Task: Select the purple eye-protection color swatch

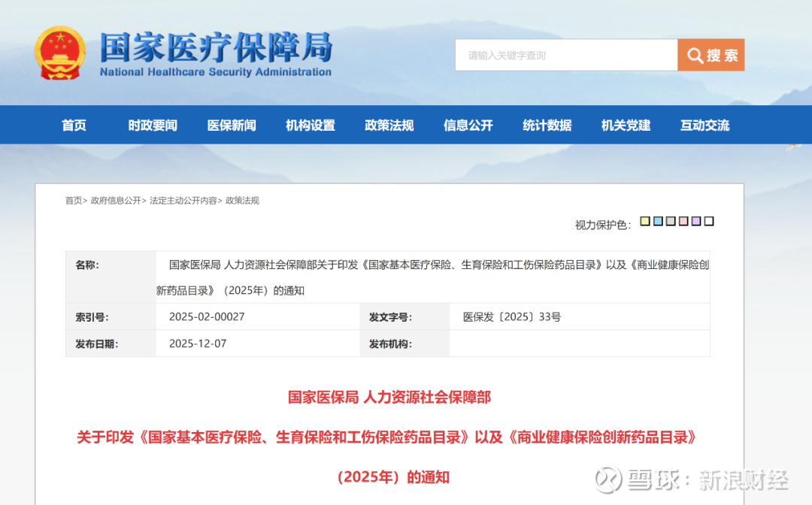Action: (x=696, y=221)
